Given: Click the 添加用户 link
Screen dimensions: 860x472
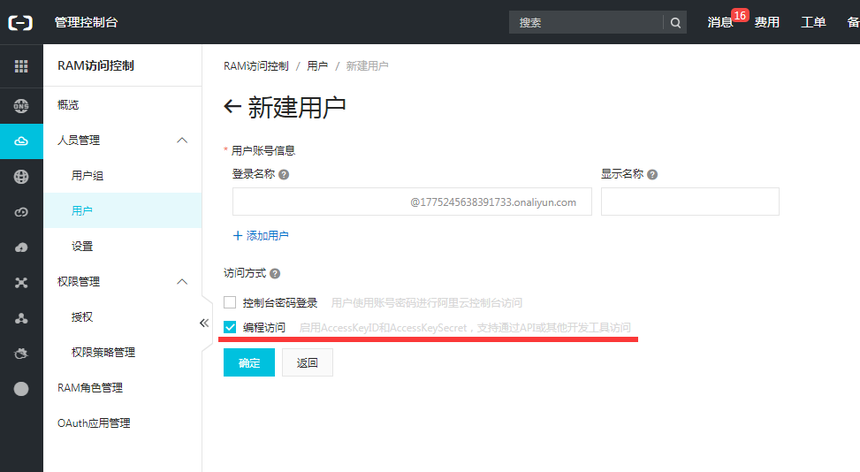Looking at the screenshot, I should [261, 236].
